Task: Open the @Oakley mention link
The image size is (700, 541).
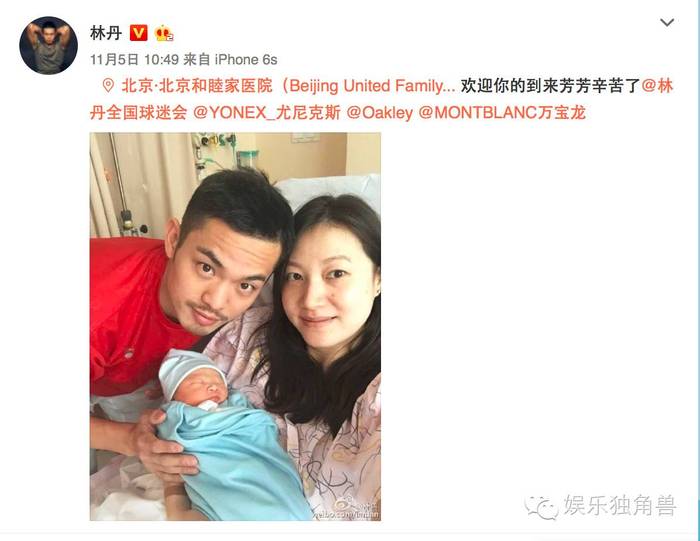Action: 379,112
